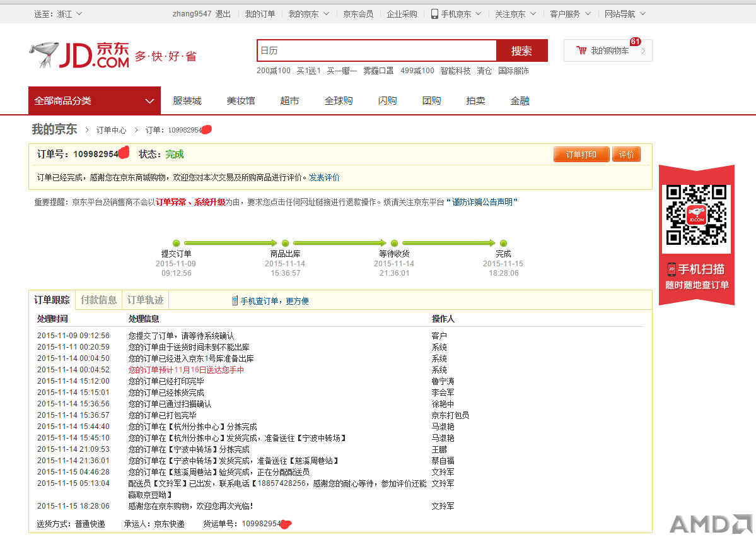Click the 完成 progress step dot
The height and width of the screenshot is (537, 756).
point(503,243)
